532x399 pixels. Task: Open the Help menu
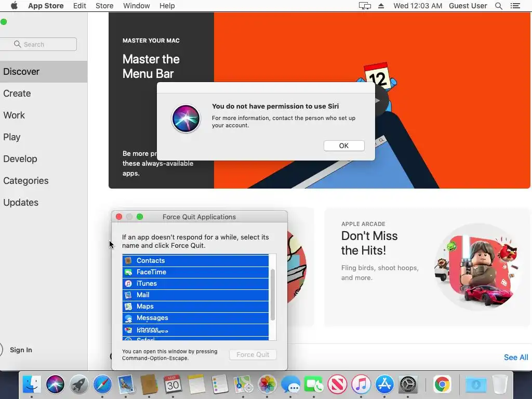coord(167,6)
